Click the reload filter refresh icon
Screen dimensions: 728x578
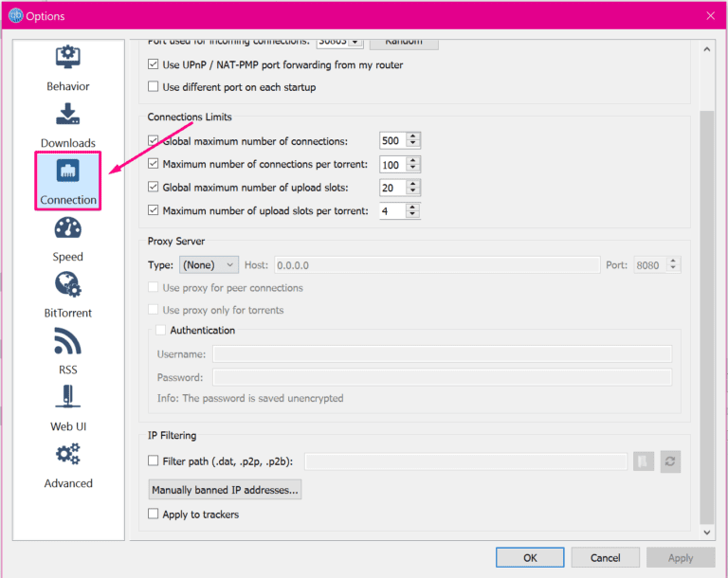(x=670, y=461)
